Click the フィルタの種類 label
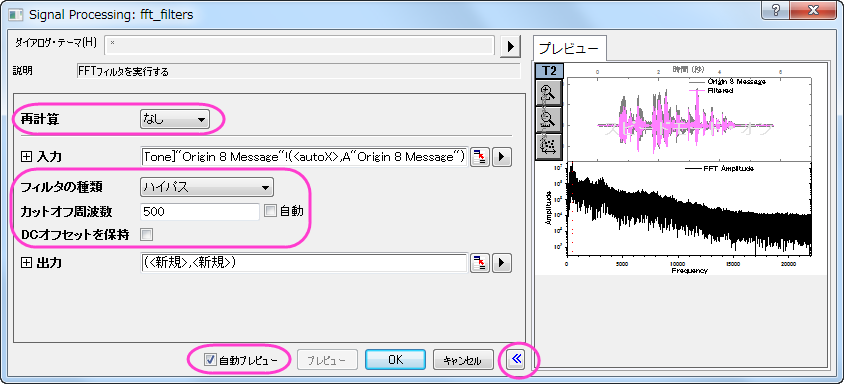The width and height of the screenshot is (844, 384). tap(61, 187)
